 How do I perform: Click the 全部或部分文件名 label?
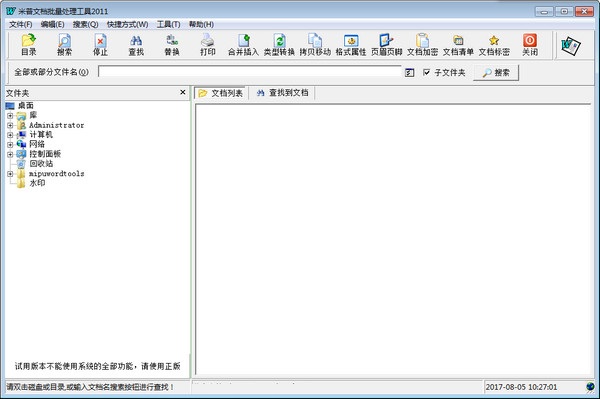pos(51,72)
